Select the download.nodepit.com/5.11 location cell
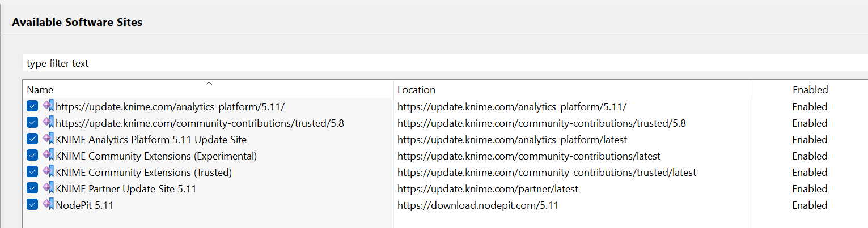 click(x=477, y=205)
